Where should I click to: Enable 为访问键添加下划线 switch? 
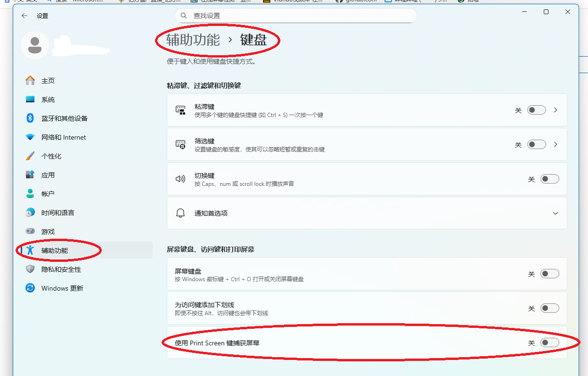[549, 308]
